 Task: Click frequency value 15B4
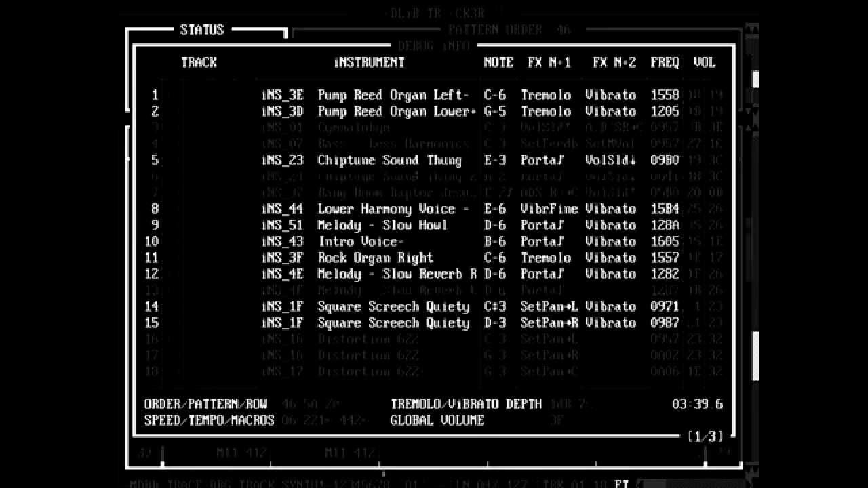665,209
